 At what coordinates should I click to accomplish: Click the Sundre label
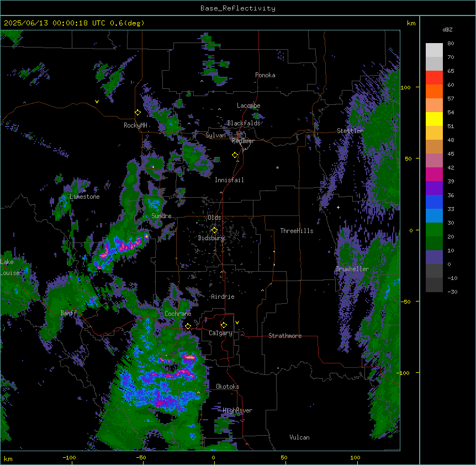click(161, 216)
